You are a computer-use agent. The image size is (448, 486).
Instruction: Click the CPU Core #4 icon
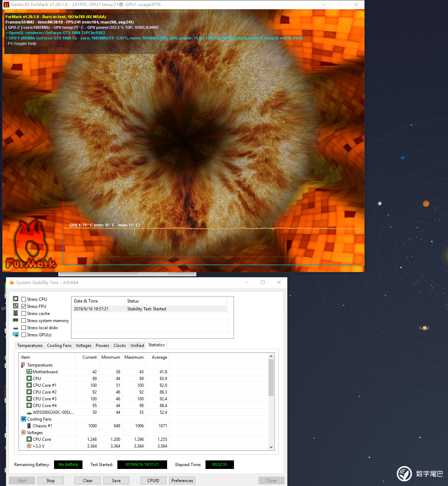[29, 405]
